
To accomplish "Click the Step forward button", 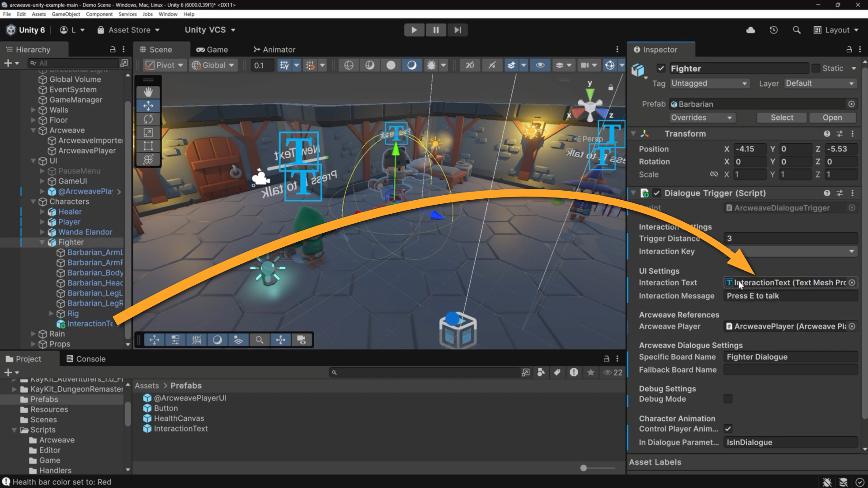I will click(458, 30).
